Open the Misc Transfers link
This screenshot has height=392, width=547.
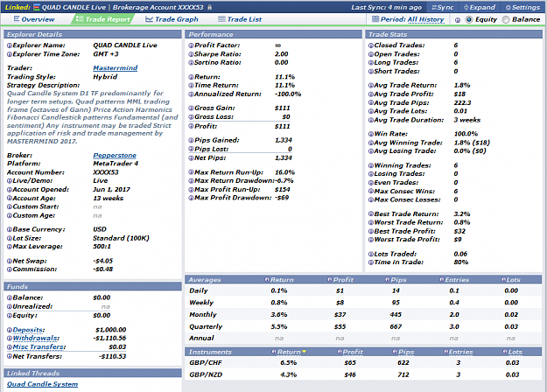[x=39, y=346]
